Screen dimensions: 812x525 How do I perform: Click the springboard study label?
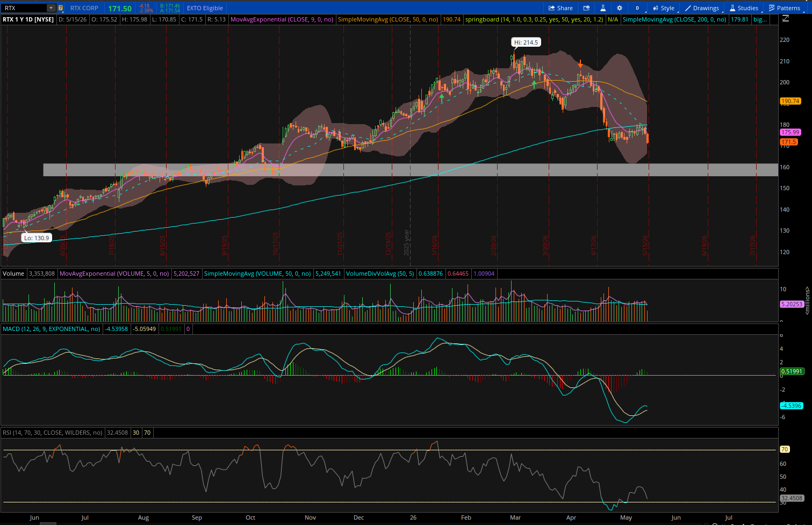pos(535,19)
